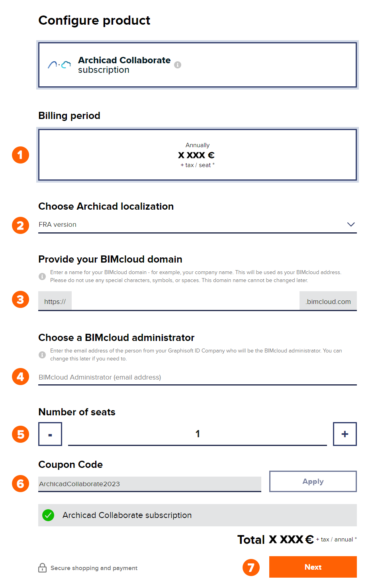
Task: Click the info icon under BIMcloud administrator heading
Action: tap(42, 354)
